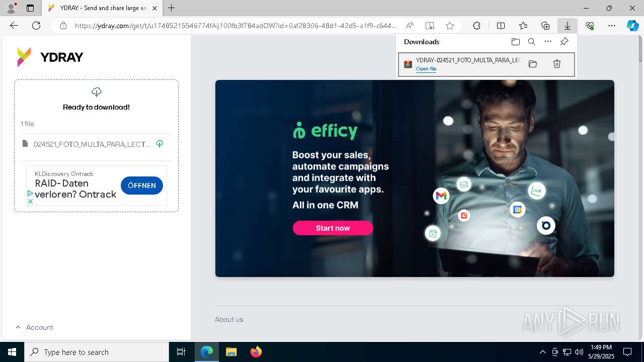Toggle the Downloads toolbar button
The height and width of the screenshot is (362, 644).
[x=568, y=26]
